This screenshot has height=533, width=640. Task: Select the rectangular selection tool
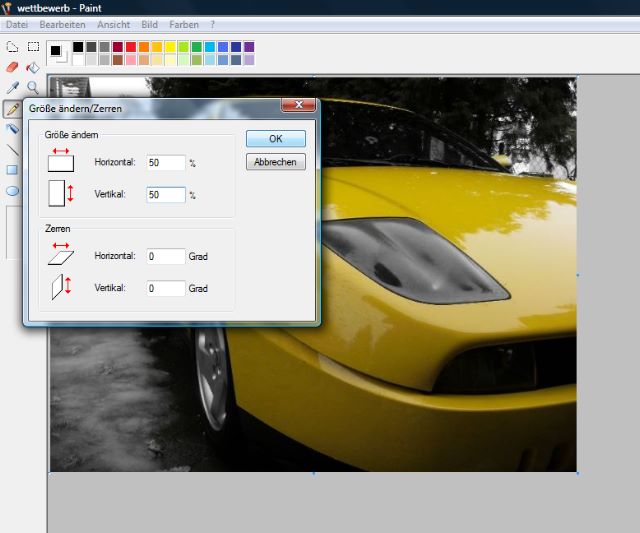(x=33, y=47)
